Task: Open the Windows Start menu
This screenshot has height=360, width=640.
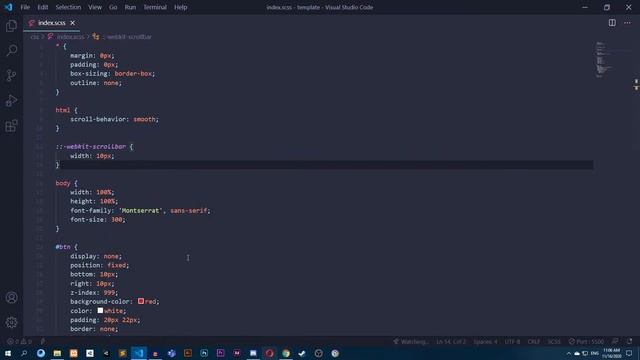Action: 8,353
